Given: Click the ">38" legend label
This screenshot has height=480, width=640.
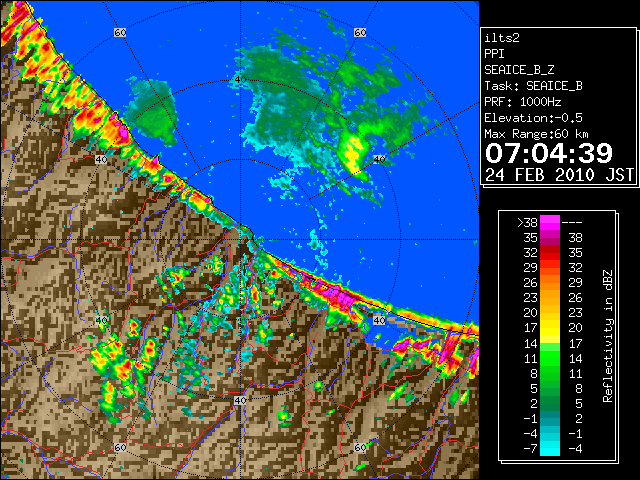Looking at the screenshot, I should (x=527, y=223).
